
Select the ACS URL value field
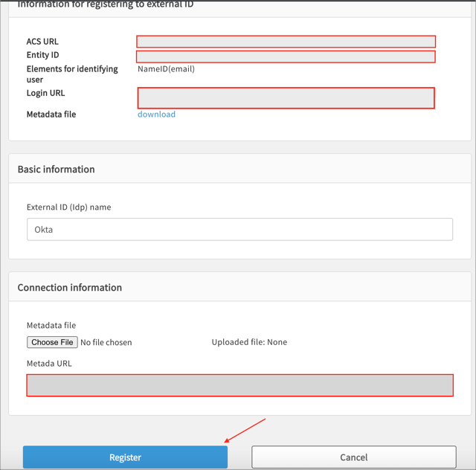(x=286, y=42)
